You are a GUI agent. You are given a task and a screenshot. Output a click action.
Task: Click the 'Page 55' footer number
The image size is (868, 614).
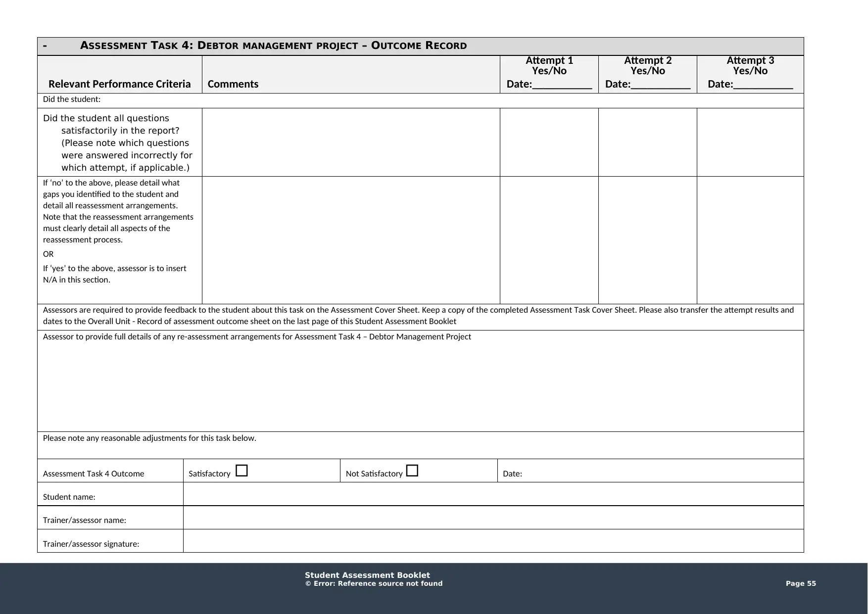[x=801, y=584]
